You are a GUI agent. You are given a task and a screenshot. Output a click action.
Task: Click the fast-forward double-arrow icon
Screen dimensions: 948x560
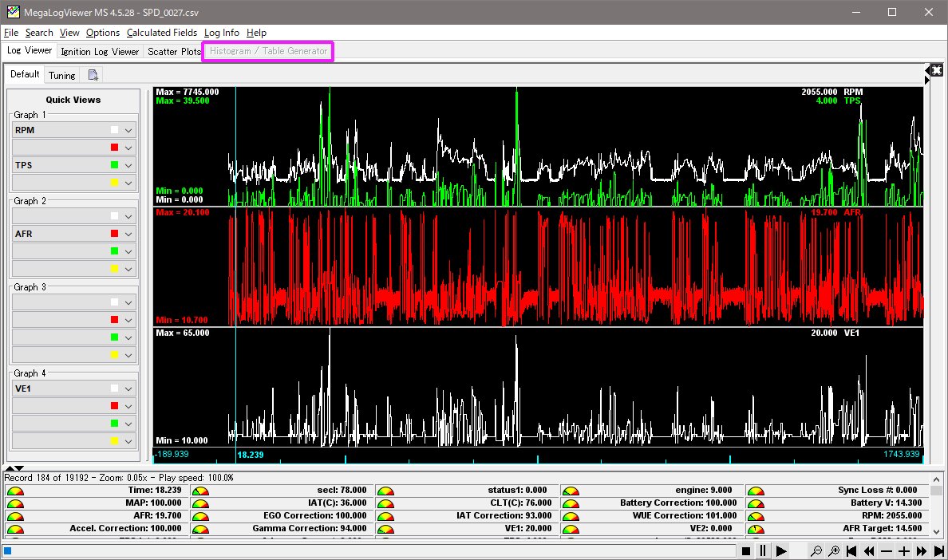pyautogui.click(x=921, y=551)
